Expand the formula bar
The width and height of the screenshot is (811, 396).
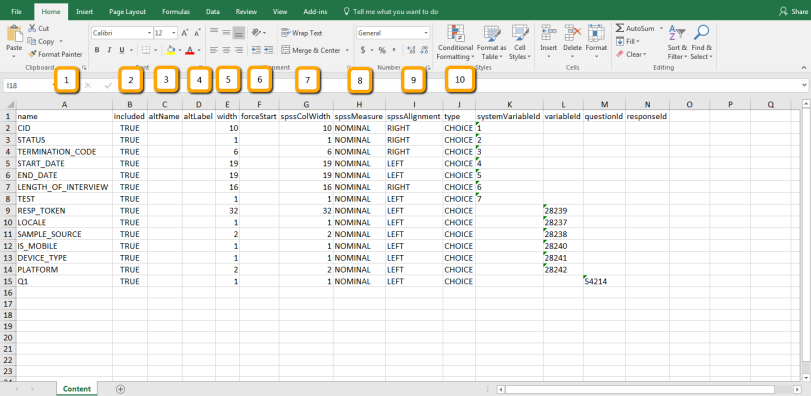click(x=804, y=85)
